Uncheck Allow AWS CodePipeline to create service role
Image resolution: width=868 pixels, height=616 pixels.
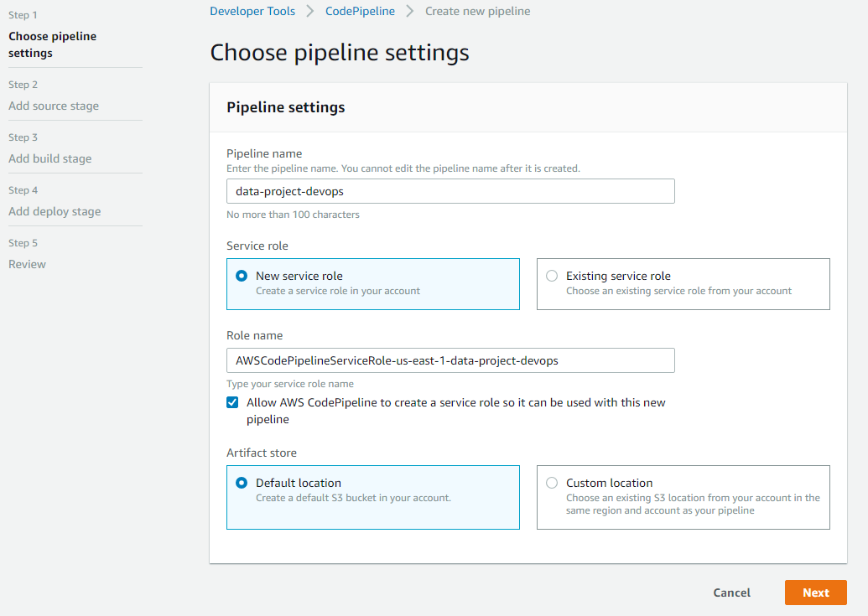(x=232, y=402)
